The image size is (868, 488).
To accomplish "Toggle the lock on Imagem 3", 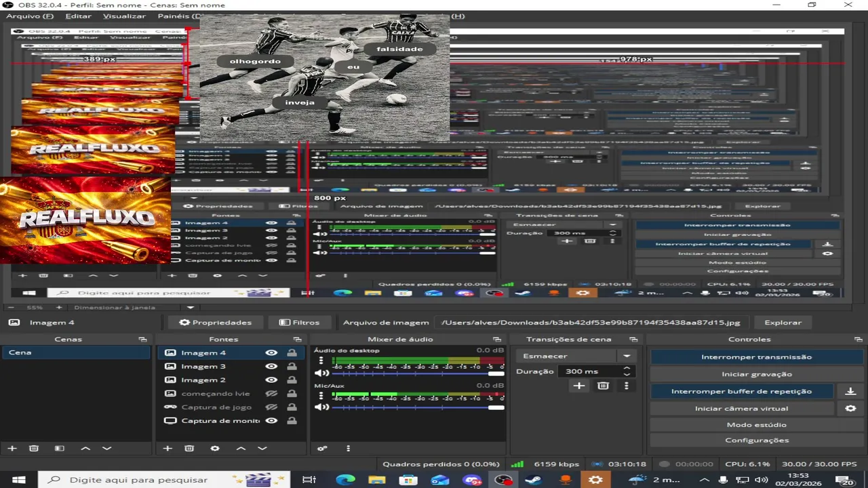I will pyautogui.click(x=292, y=366).
